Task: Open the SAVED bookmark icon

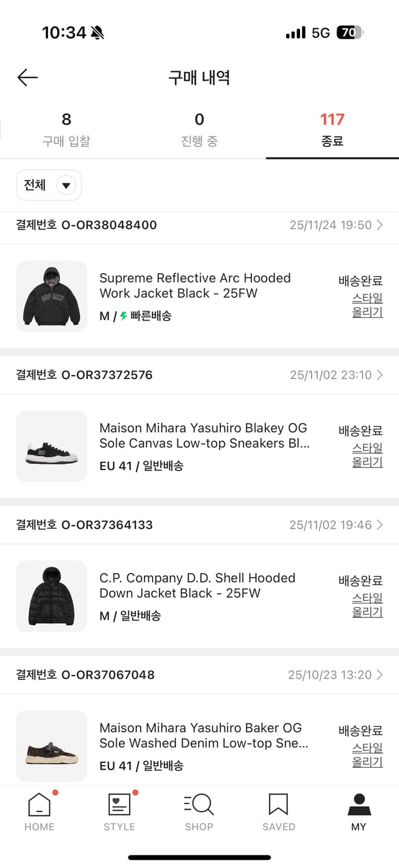Action: pyautogui.click(x=279, y=804)
